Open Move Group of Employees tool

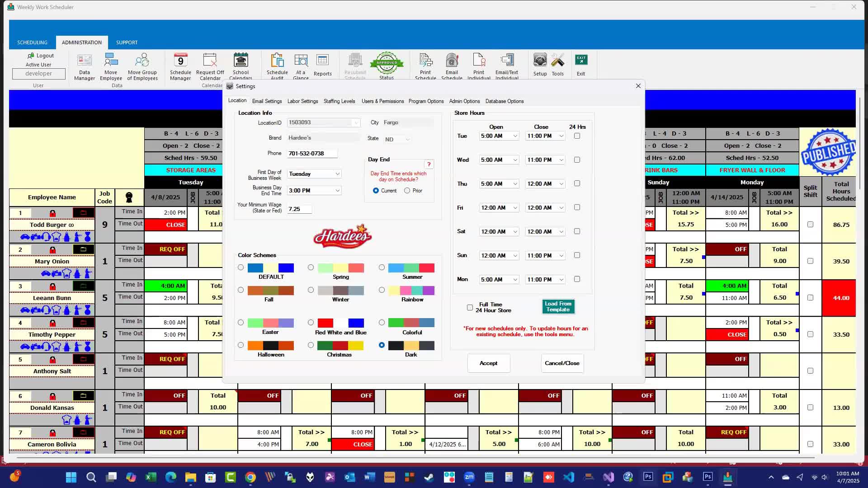pyautogui.click(x=142, y=67)
